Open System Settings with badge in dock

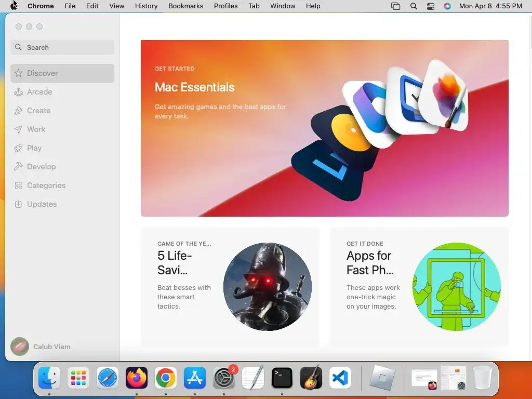click(224, 378)
